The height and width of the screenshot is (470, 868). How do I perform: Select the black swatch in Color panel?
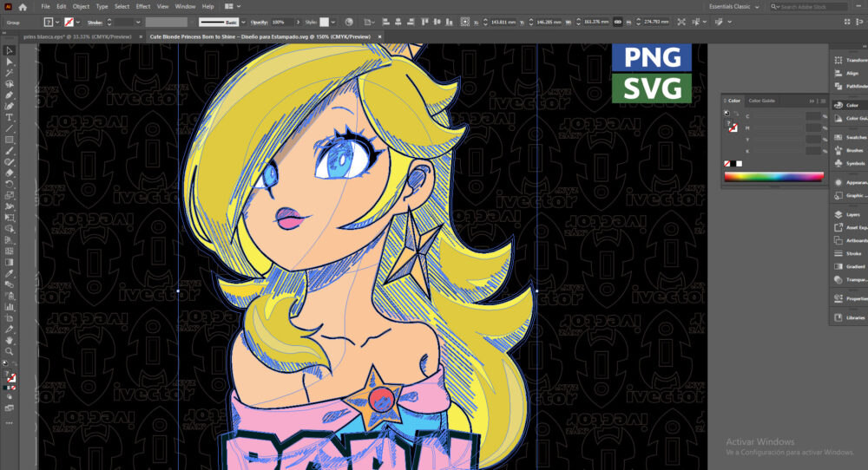tap(733, 164)
